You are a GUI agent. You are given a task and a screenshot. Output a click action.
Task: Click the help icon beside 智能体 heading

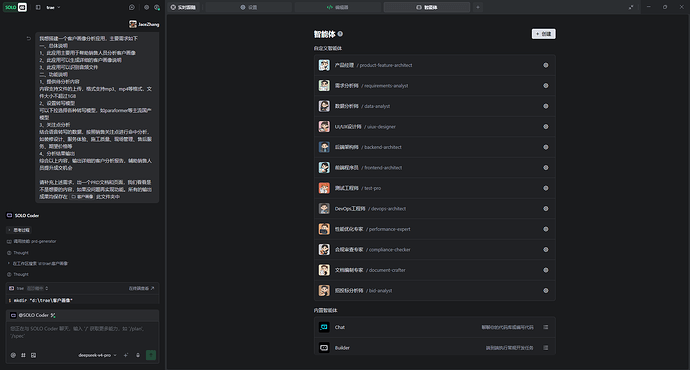click(340, 34)
